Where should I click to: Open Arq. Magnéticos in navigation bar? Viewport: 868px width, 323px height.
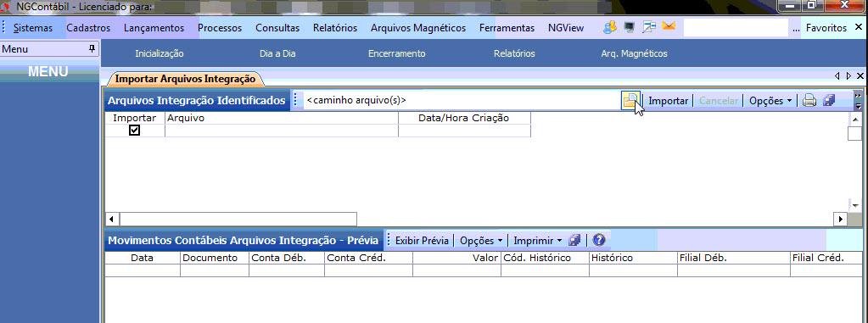coord(634,53)
